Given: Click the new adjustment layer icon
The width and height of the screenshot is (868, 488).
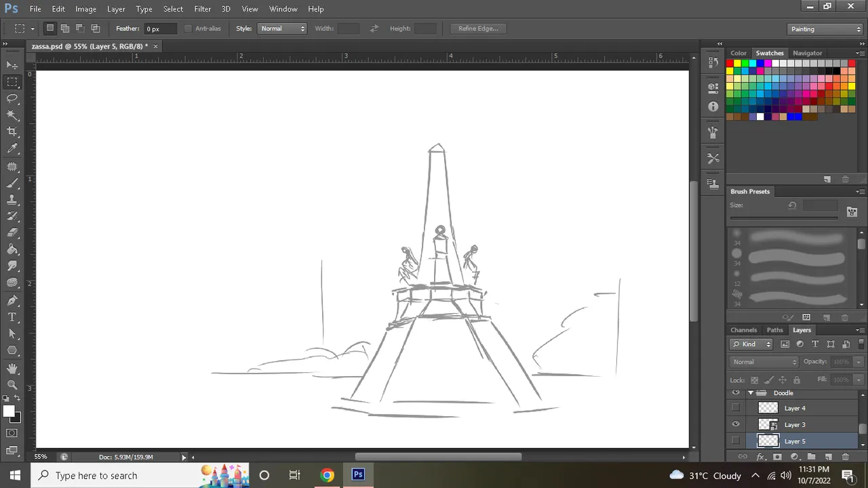Looking at the screenshot, I should (x=794, y=457).
